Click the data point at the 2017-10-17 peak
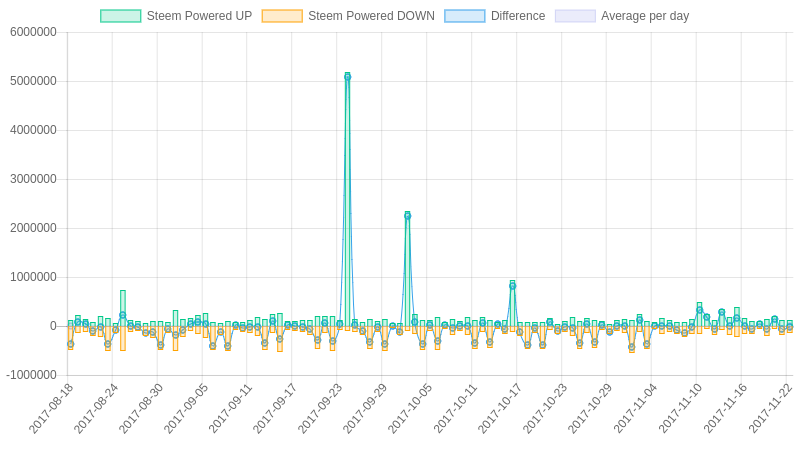 point(513,286)
